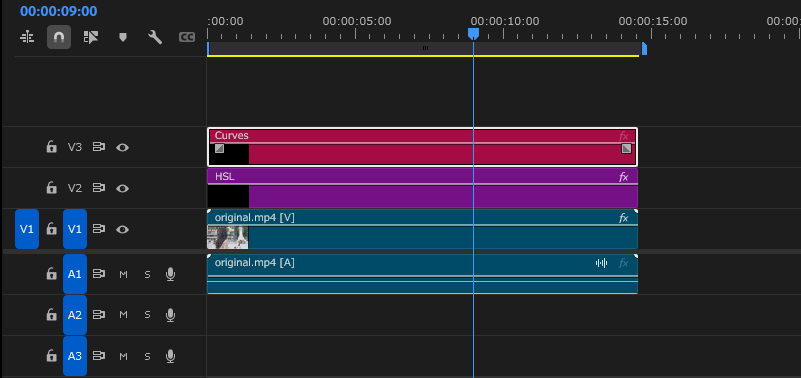
Task: Enable voice-over record on track A2
Action: point(171,315)
